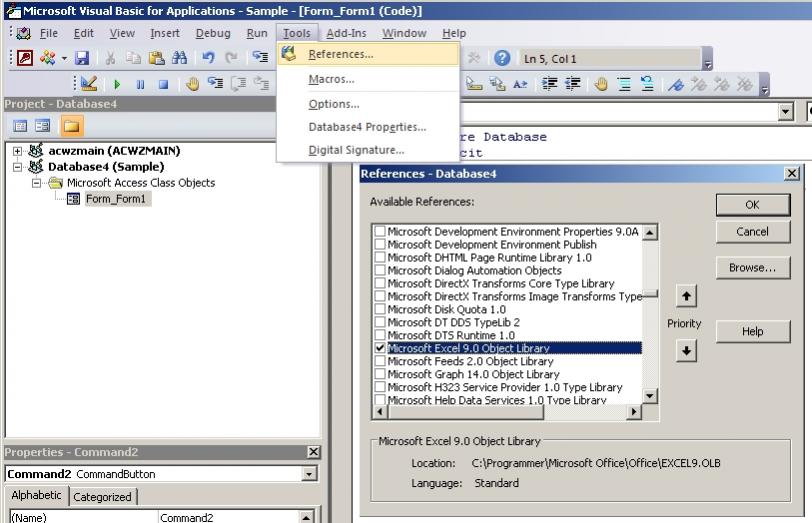This screenshot has width=812, height=523.
Task: Click the Comment Block icon
Action: coord(624,84)
